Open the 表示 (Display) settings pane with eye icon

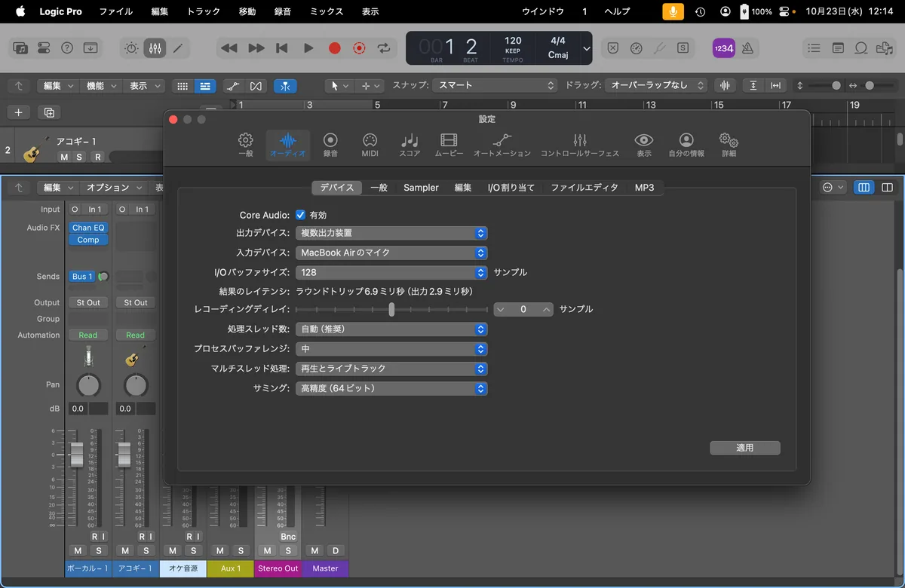[643, 145]
